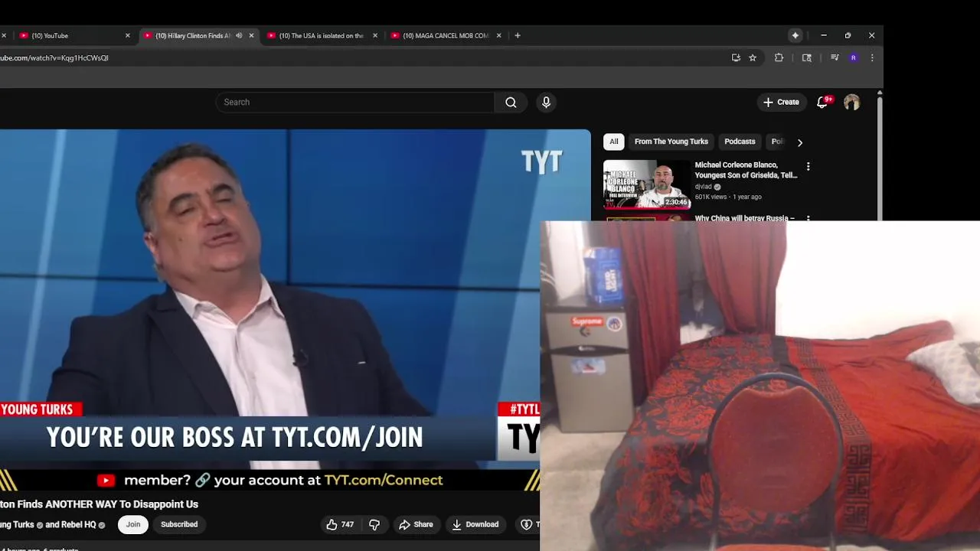The height and width of the screenshot is (551, 980).
Task: Click the YouTube search input field
Action: (x=355, y=103)
